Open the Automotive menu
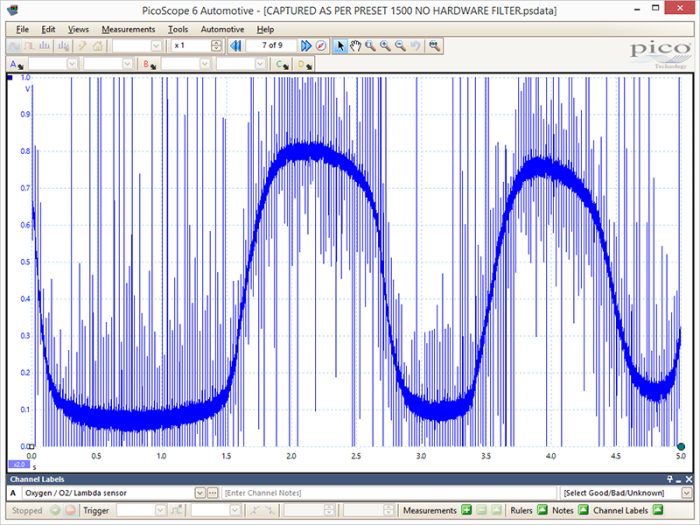The width and height of the screenshot is (700, 525). pyautogui.click(x=222, y=29)
